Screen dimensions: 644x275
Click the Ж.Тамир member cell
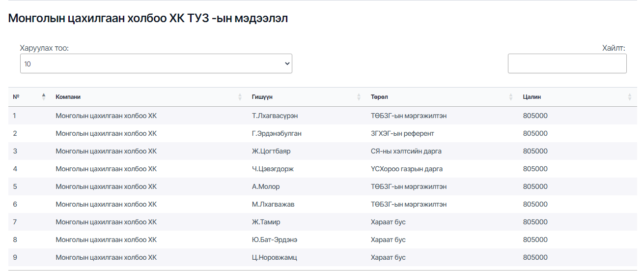tap(266, 222)
